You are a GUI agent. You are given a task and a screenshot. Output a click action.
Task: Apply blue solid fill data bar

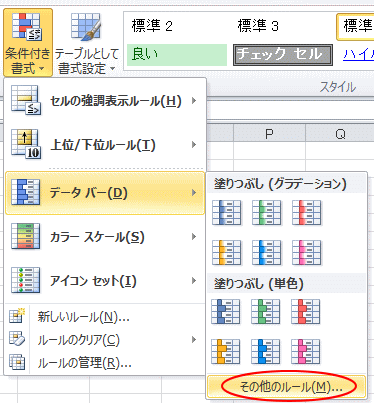(226, 312)
